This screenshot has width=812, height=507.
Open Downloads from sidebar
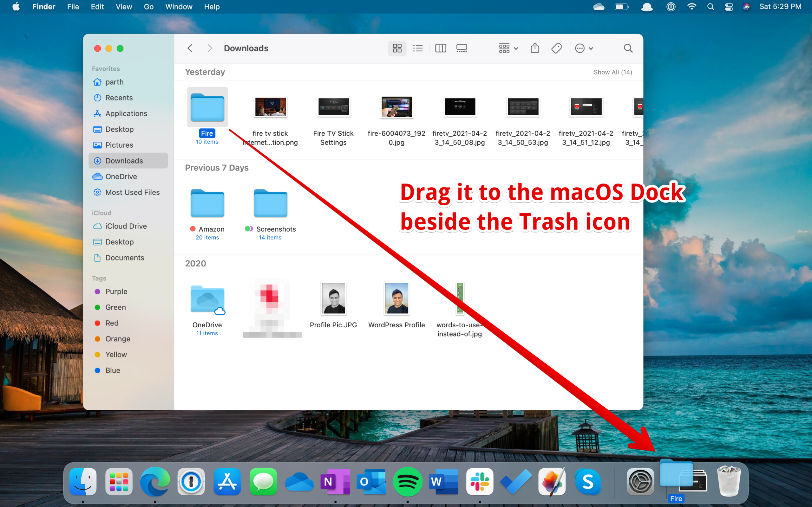pyautogui.click(x=123, y=161)
